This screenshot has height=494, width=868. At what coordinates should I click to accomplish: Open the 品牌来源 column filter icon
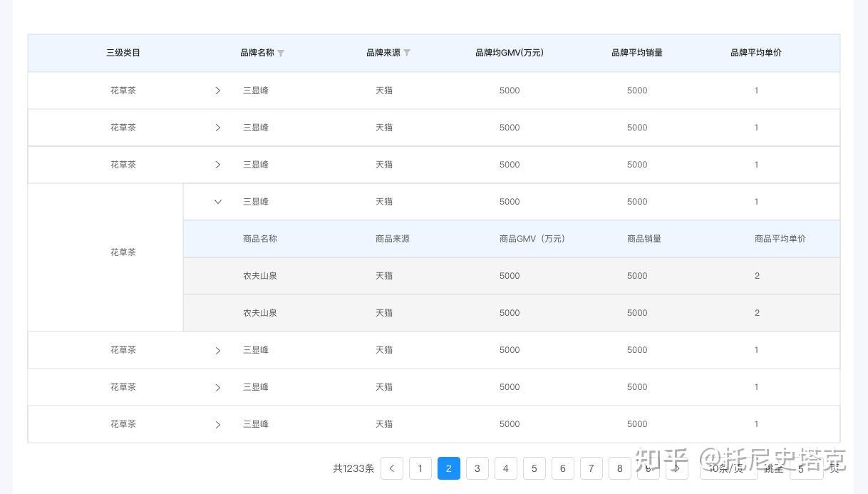(x=407, y=53)
